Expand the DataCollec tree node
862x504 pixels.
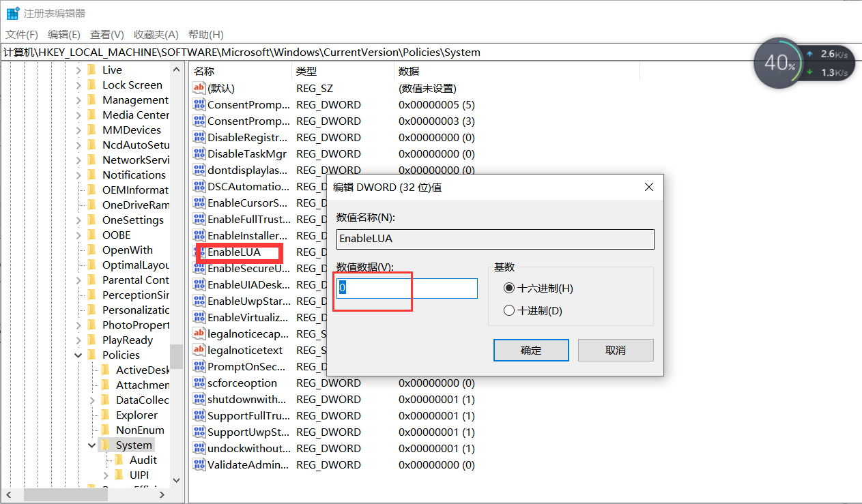tap(92, 400)
